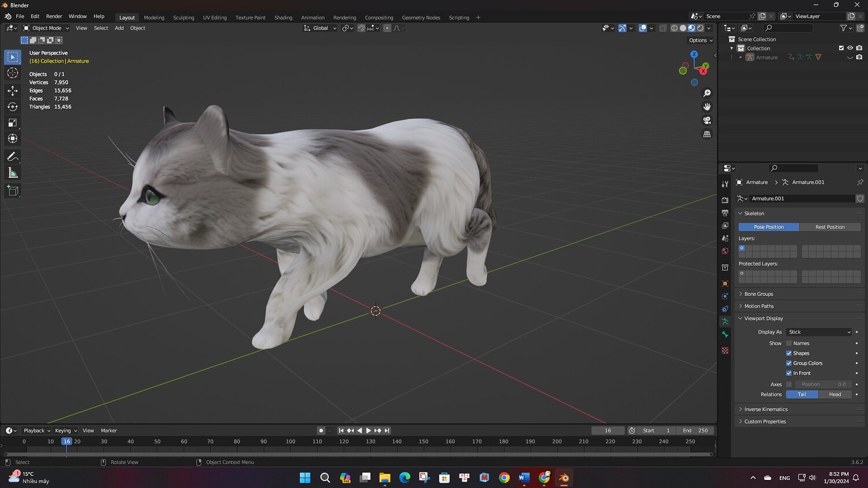Open the World properties tab
Viewport: 868px width, 488px height.
tap(725, 251)
